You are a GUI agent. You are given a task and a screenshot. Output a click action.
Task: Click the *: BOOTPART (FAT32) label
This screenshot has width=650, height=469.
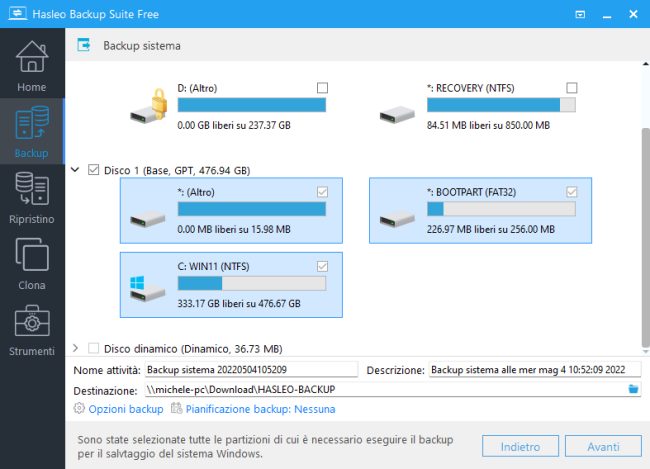472,192
